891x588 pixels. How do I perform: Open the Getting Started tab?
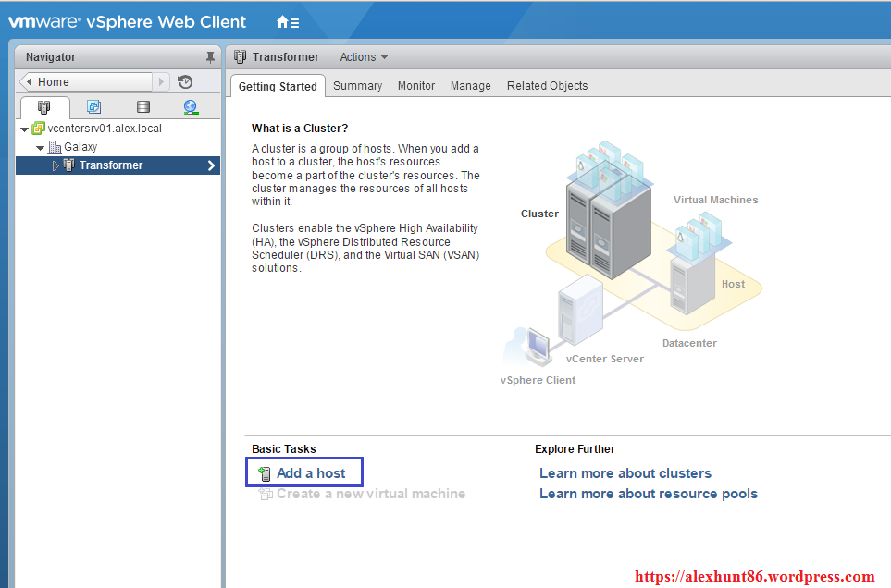pos(278,86)
